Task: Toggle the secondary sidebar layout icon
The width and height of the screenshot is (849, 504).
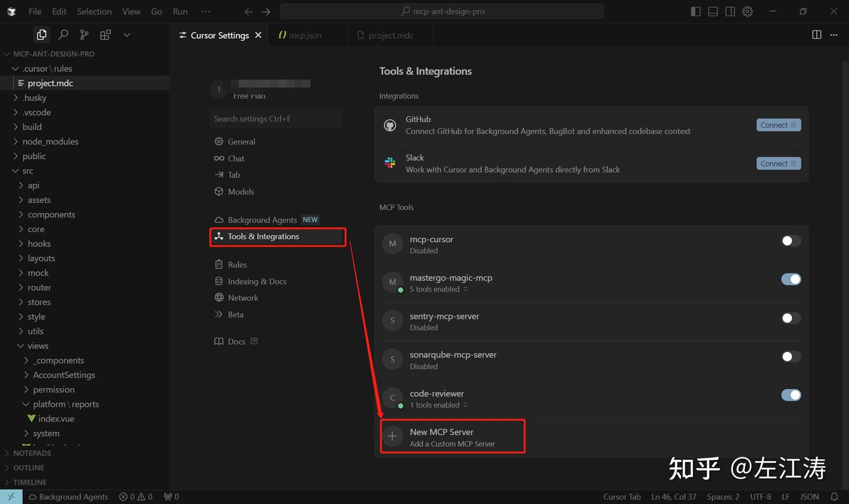Action: coord(730,11)
